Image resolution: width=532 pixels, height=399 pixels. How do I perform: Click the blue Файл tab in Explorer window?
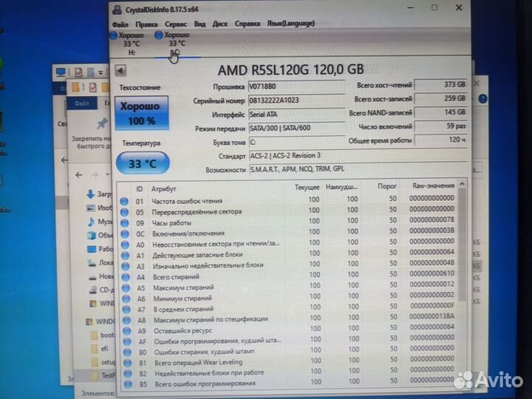pyautogui.click(x=82, y=103)
